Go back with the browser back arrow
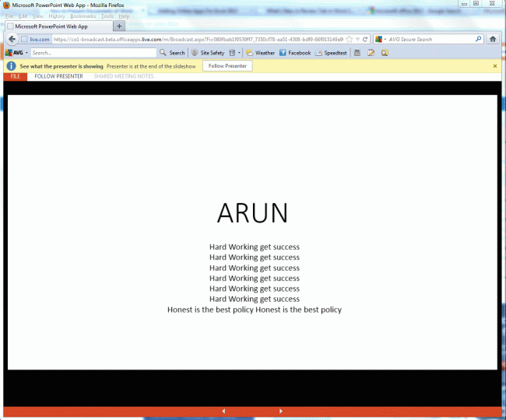 coord(12,40)
